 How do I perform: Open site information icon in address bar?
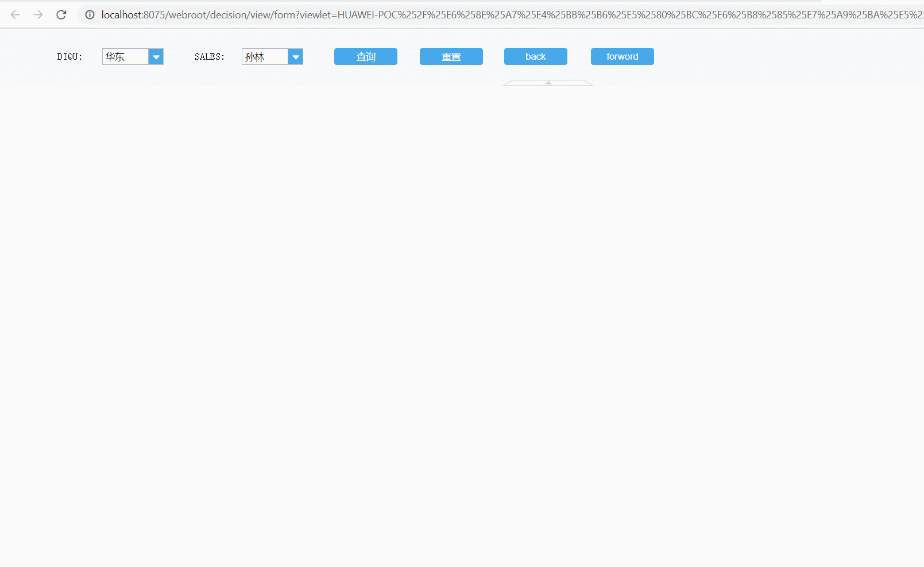[x=90, y=15]
